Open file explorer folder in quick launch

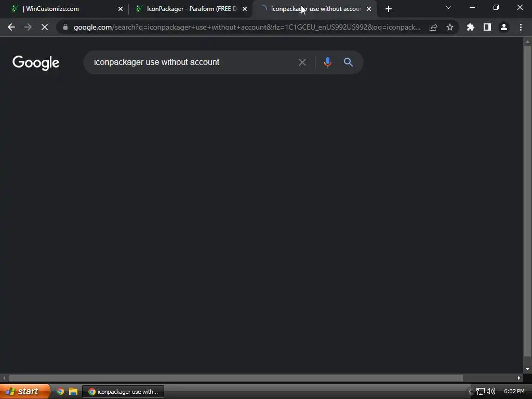point(73,392)
